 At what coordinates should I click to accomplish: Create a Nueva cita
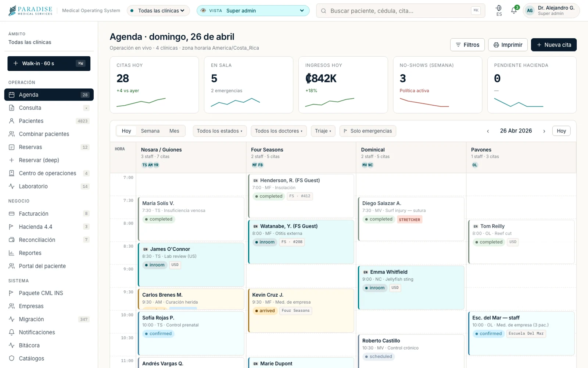(554, 45)
